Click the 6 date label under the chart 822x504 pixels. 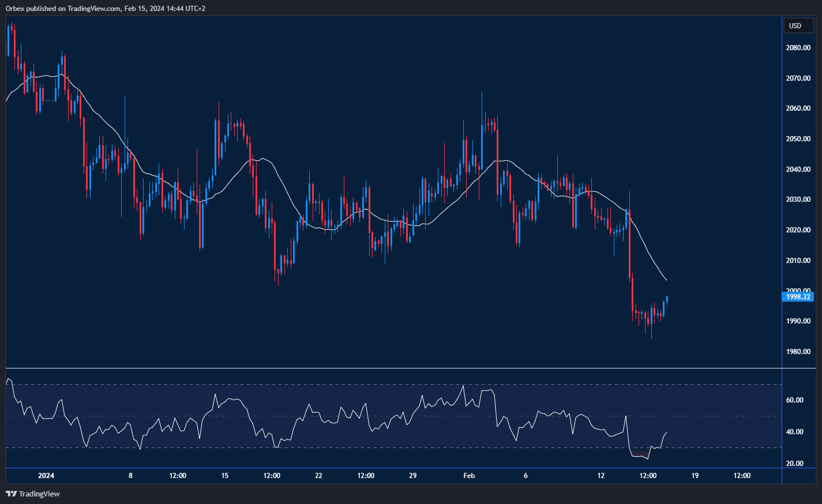point(525,475)
